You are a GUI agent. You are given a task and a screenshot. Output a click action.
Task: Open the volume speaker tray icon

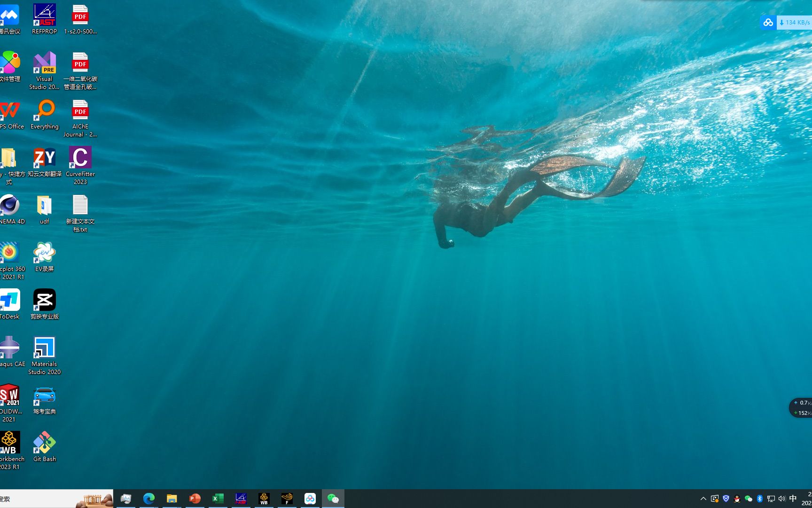(x=782, y=499)
